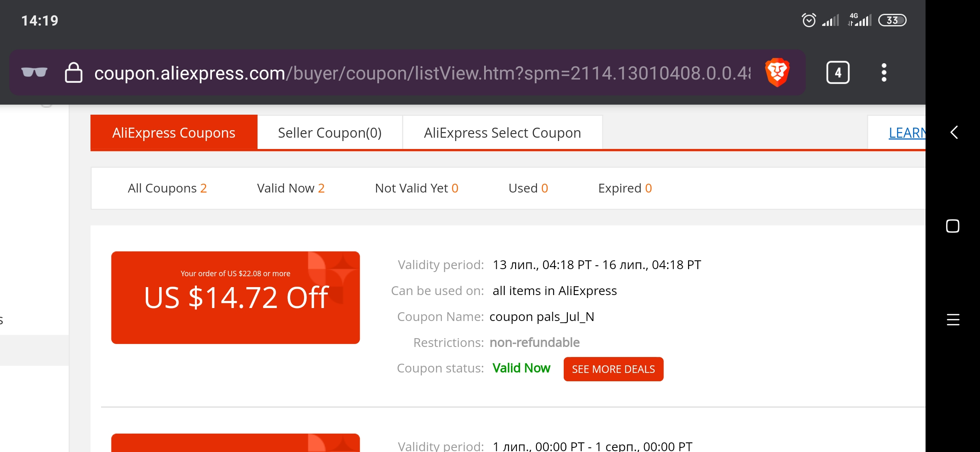The width and height of the screenshot is (980, 452).
Task: Show Used coupons list
Action: pyautogui.click(x=528, y=188)
